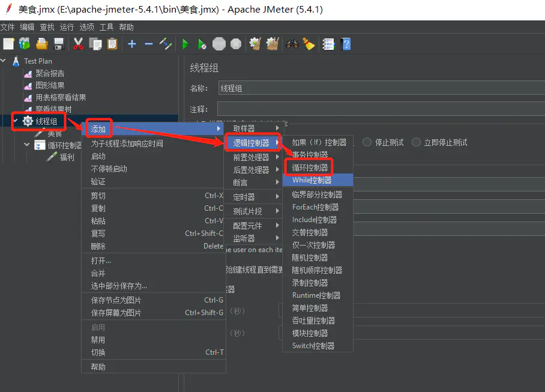The image size is (545, 392).
Task: Click the Save floppy disk icon
Action: click(x=59, y=44)
